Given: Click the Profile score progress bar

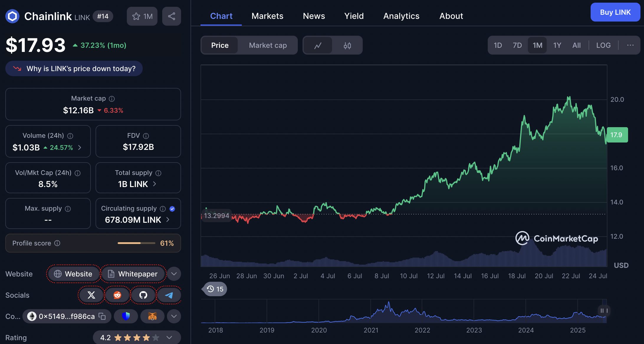Looking at the screenshot, I should point(136,243).
